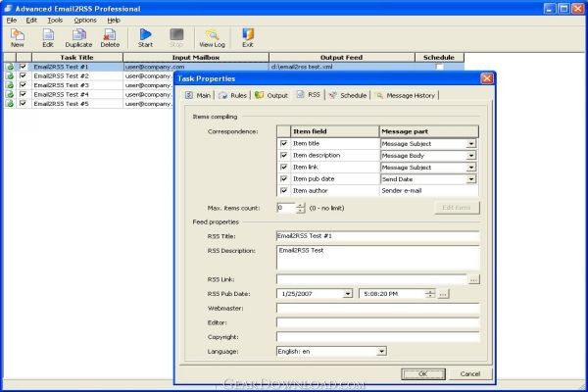This screenshot has width=588, height=392.
Task: Uncheck the Item description field checkbox
Action: [x=284, y=155]
